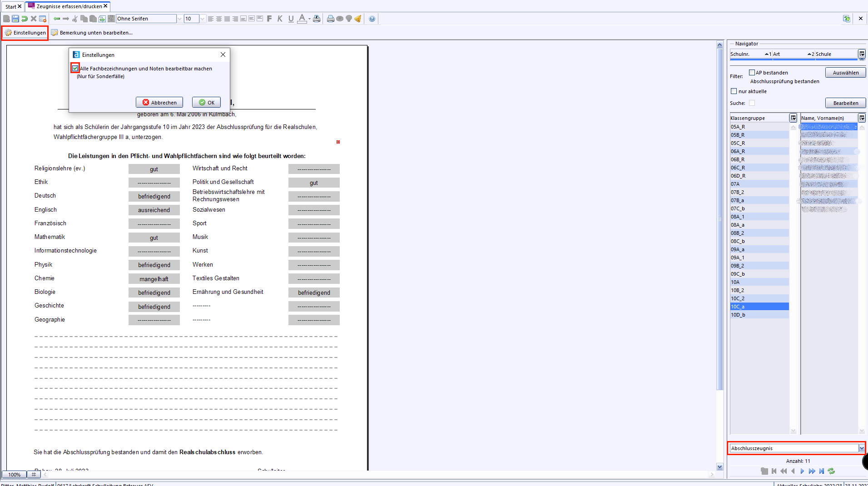Image resolution: width=868 pixels, height=486 pixels.
Task: Click the new document toolbar icon
Action: [6, 19]
